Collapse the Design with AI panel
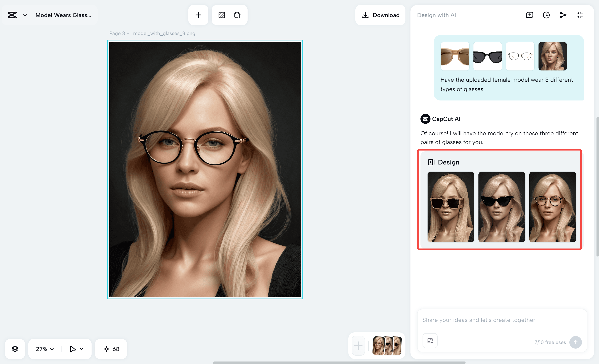599x364 pixels. [579, 15]
